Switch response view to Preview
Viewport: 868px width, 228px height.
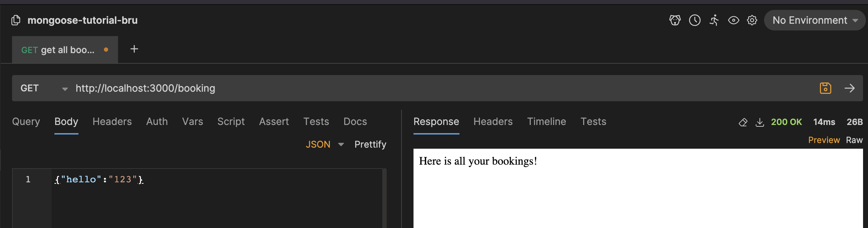click(x=824, y=140)
